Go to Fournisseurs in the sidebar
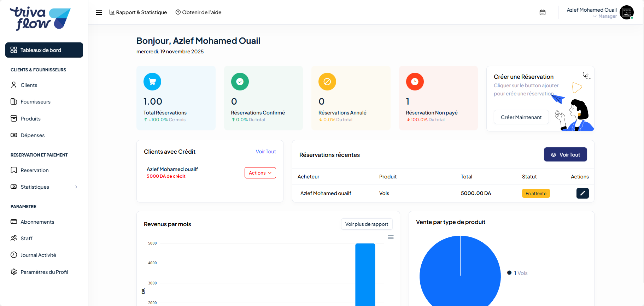 point(35,102)
